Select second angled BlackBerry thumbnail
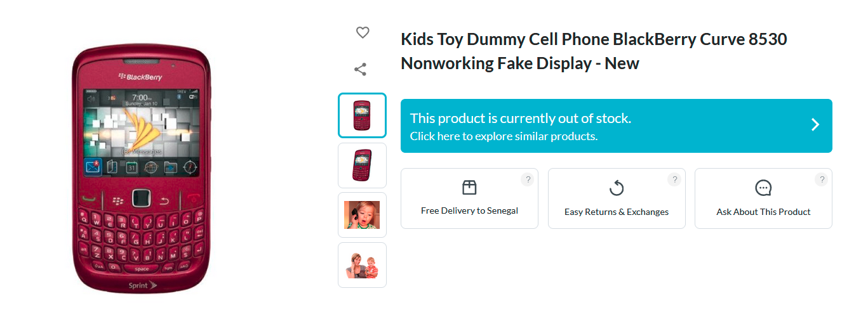The width and height of the screenshot is (868, 324). [x=362, y=165]
